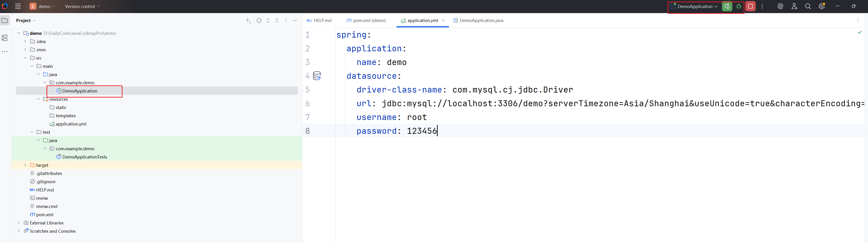Viewport: 868px width, 243px height.
Task: Select Opened File using the target icon
Action: tap(259, 20)
